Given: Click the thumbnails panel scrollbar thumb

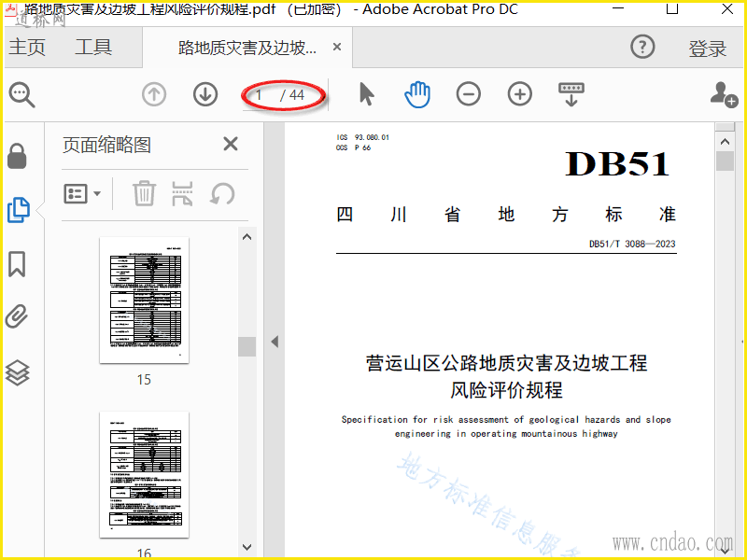Looking at the screenshot, I should 247,346.
